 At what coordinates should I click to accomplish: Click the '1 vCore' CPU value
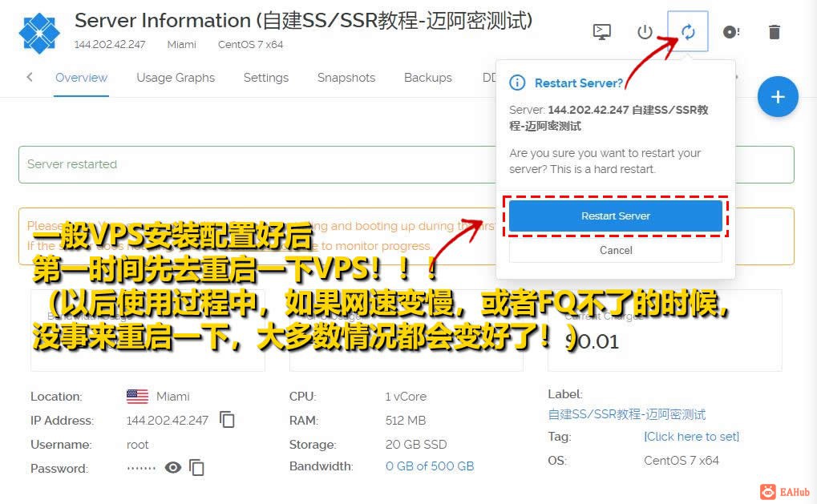tap(406, 396)
